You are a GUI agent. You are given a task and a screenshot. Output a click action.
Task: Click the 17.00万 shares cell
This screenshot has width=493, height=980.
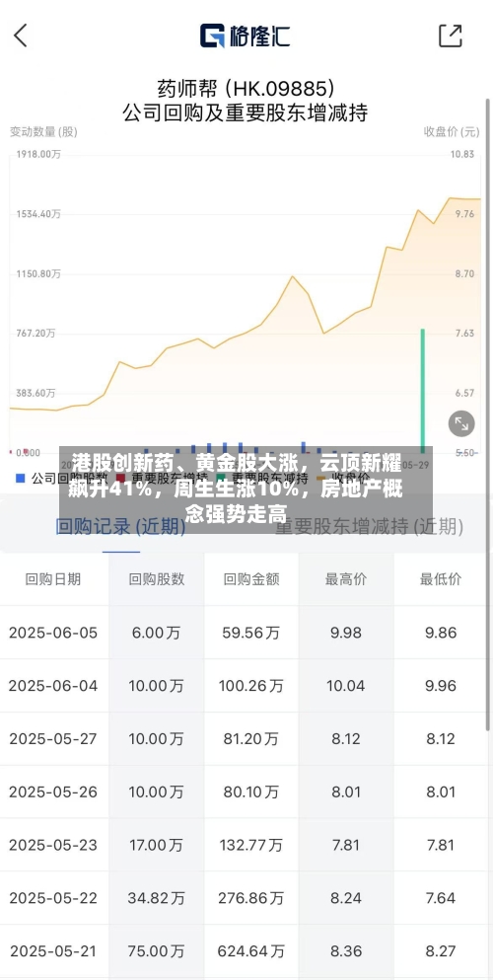[156, 846]
